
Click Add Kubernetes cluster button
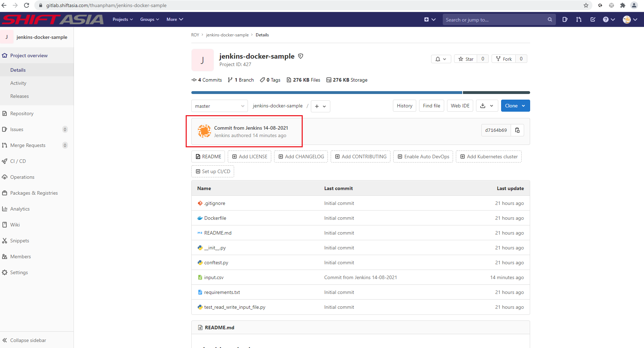click(488, 157)
